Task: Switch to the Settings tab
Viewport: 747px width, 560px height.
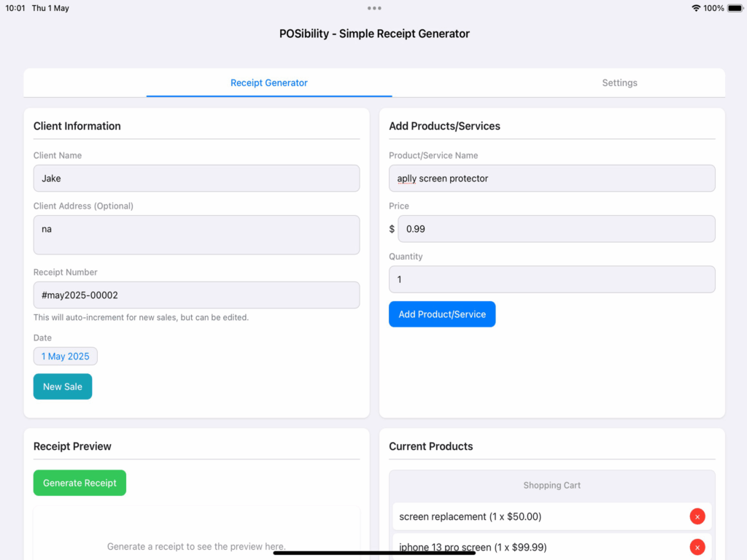Action: [619, 83]
